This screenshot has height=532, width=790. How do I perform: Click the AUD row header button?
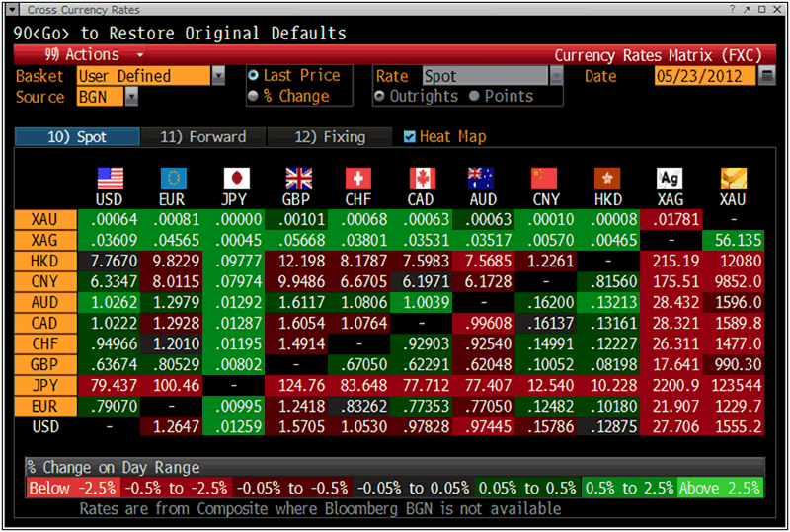pos(45,302)
